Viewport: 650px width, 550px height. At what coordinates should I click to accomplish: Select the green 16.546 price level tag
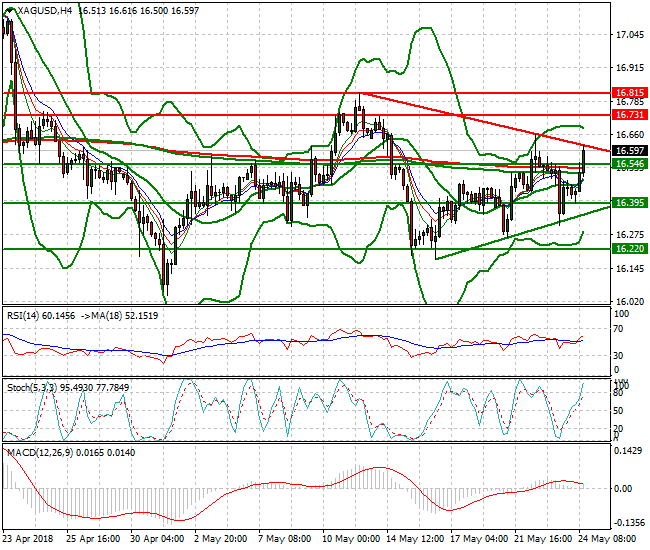628,163
